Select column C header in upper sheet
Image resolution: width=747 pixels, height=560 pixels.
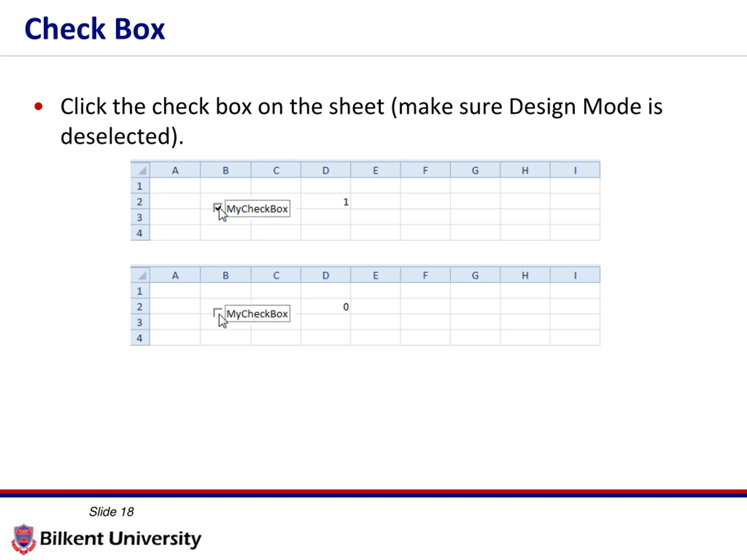click(276, 170)
